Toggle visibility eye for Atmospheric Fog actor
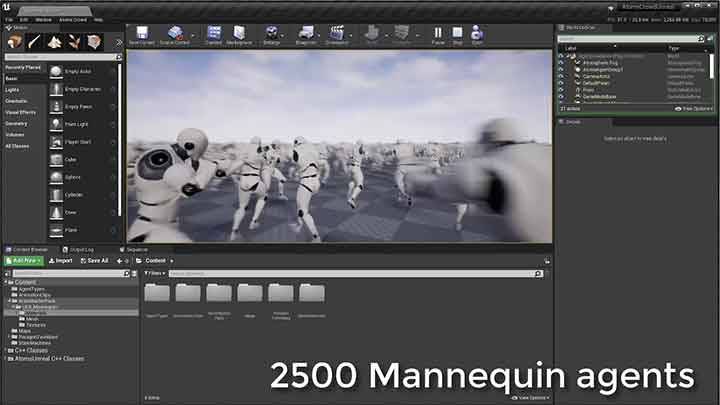 pyautogui.click(x=561, y=63)
